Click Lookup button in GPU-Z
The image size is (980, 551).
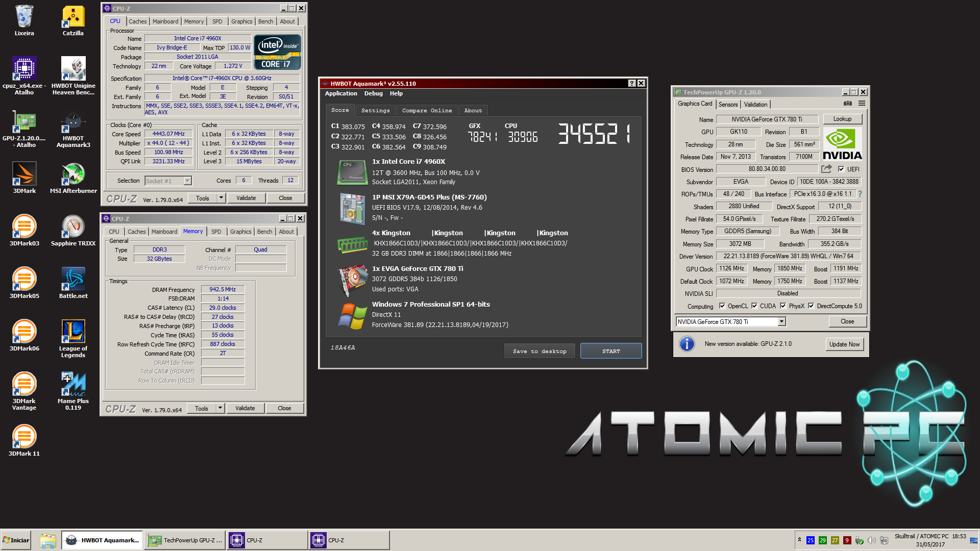842,119
